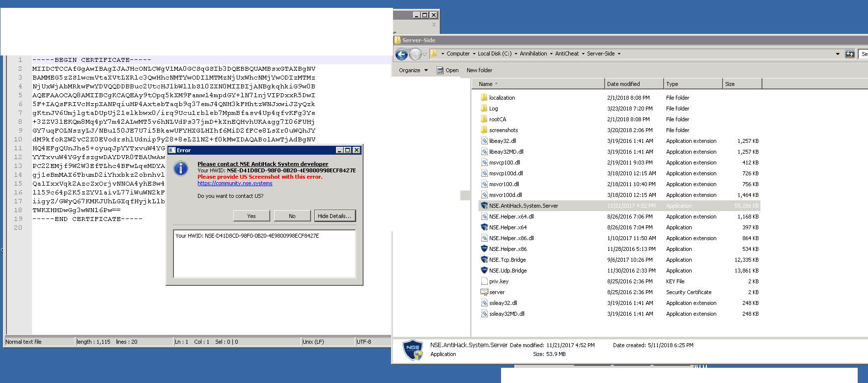Select the localization folder icon
Screen dimensions: 868x383
[484, 97]
